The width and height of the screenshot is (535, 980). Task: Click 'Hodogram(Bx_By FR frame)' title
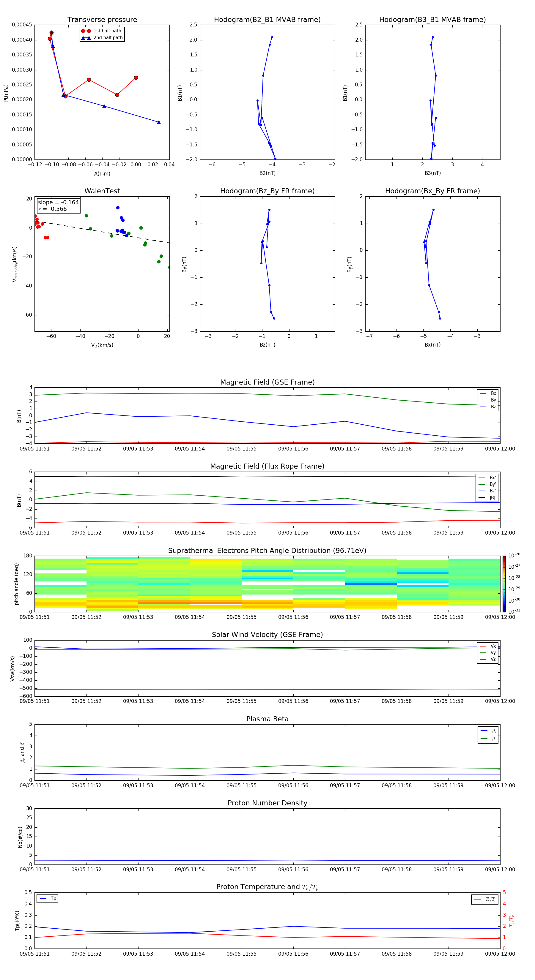click(432, 191)
